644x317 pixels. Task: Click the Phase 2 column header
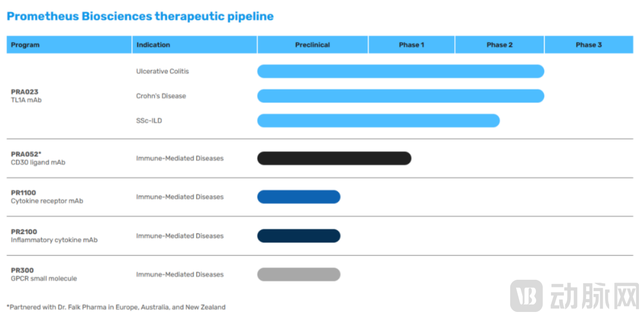[x=500, y=45]
